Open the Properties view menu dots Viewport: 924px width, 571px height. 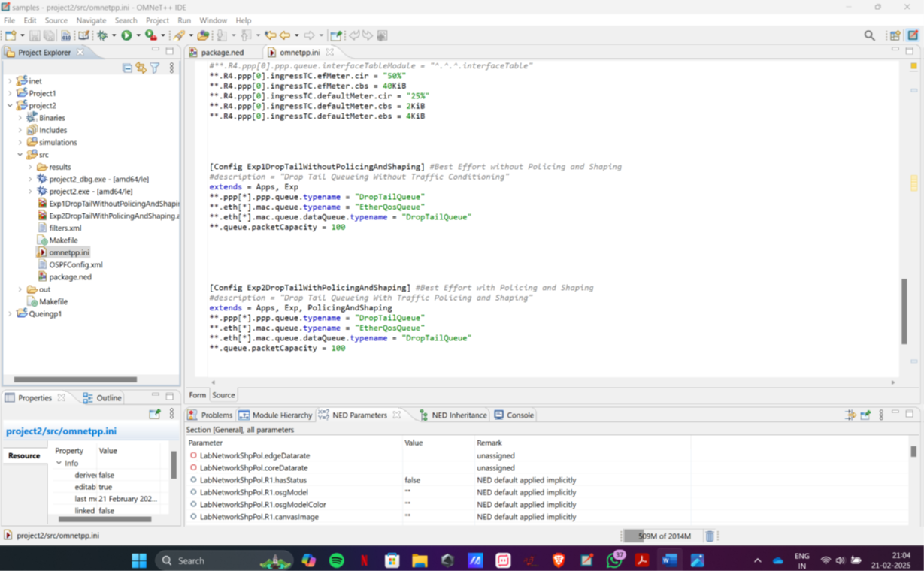[171, 414]
